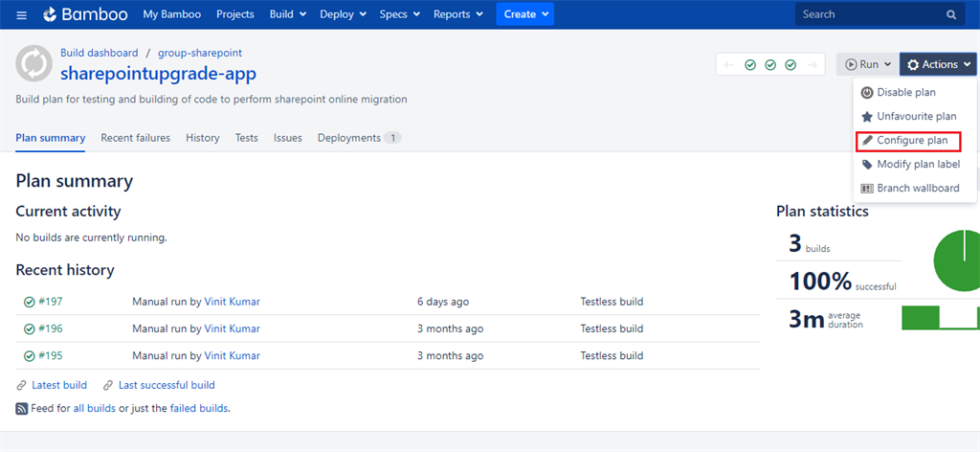Open Vinit Kumar link on build #197 row

[x=232, y=302]
